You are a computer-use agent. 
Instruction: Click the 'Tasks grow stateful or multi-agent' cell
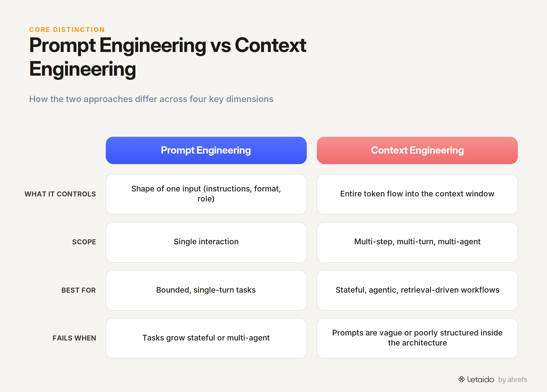[206, 338]
